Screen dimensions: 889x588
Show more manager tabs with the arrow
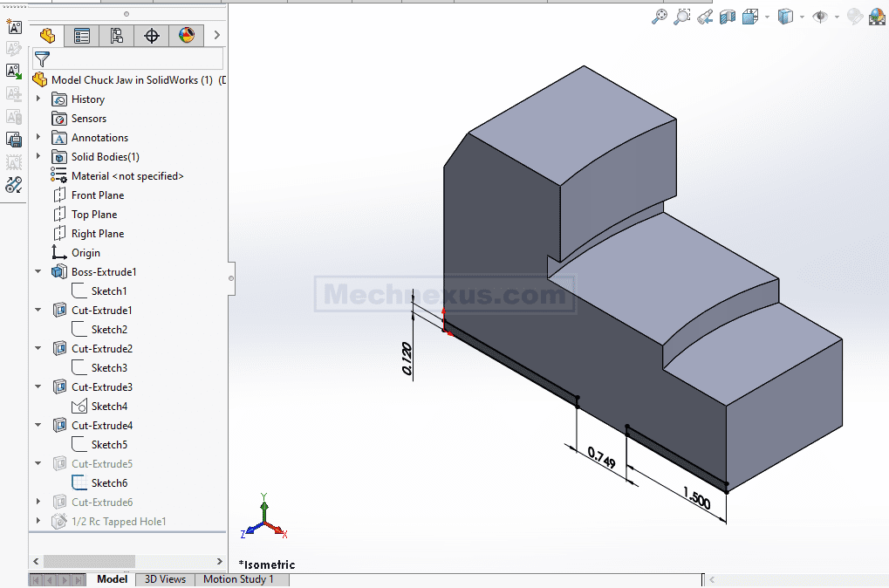[x=216, y=35]
